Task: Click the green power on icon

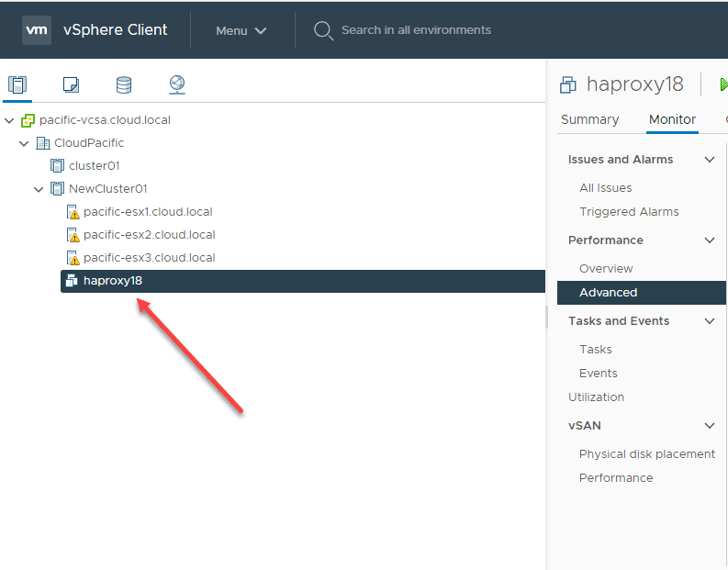Action: pos(723,84)
